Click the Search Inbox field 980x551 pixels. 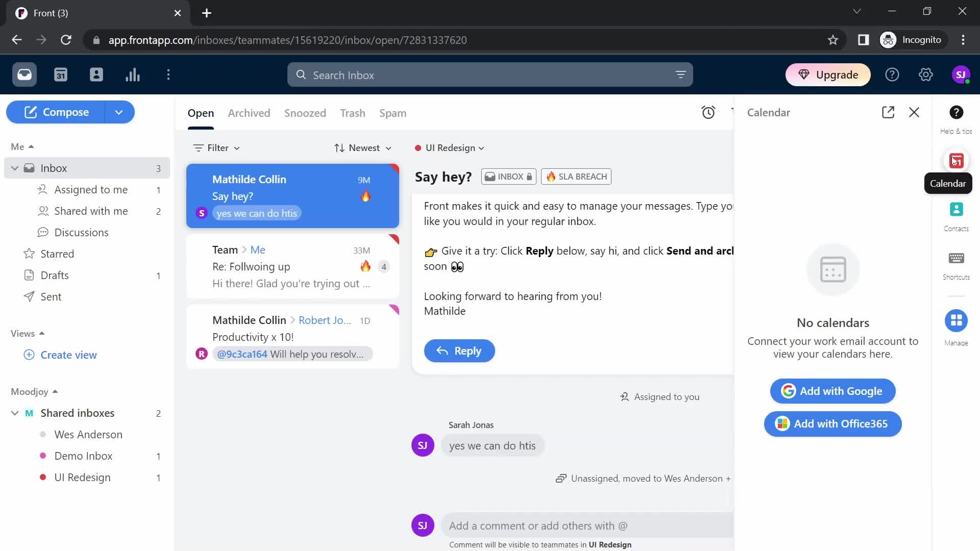[490, 75]
